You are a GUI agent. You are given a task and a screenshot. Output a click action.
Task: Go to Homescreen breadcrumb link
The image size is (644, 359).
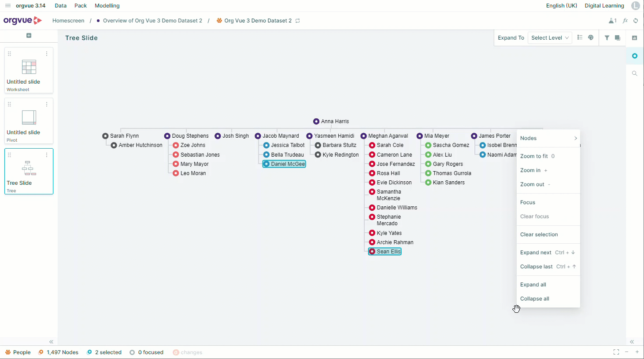[68, 21]
